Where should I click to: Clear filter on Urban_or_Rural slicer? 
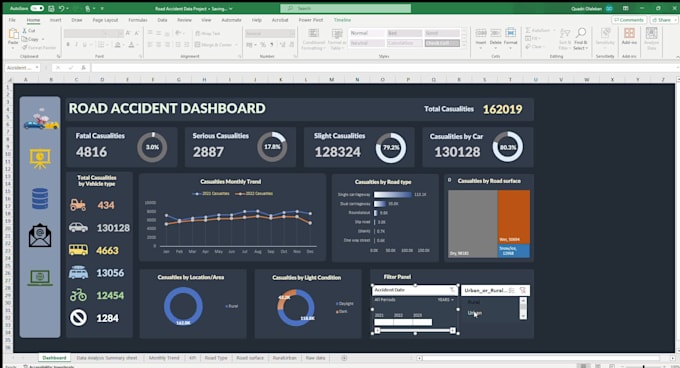click(x=523, y=290)
